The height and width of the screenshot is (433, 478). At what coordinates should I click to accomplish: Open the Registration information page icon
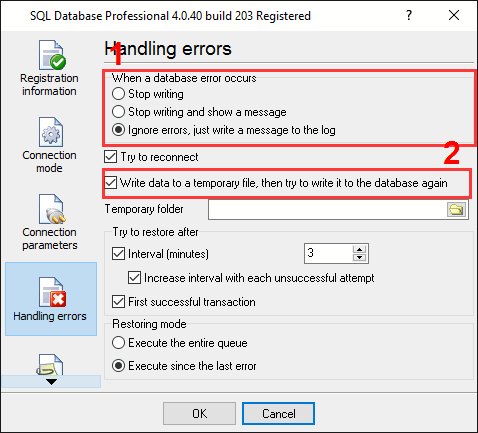click(x=52, y=55)
